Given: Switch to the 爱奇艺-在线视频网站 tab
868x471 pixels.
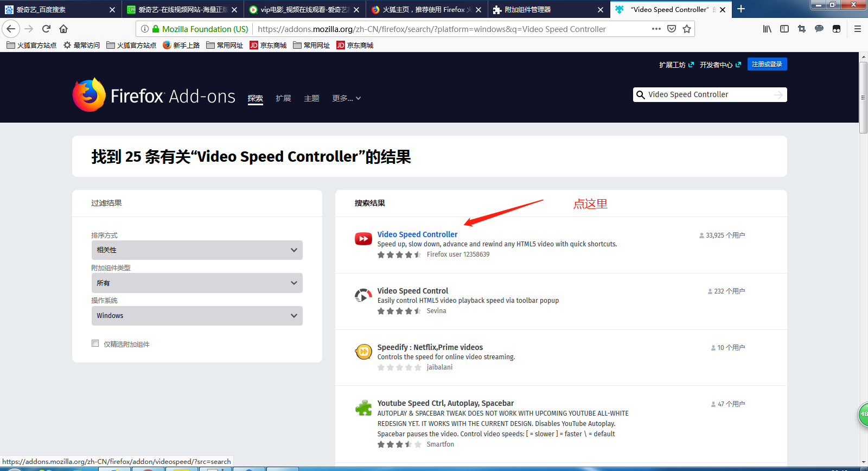Looking at the screenshot, I should [x=182, y=10].
